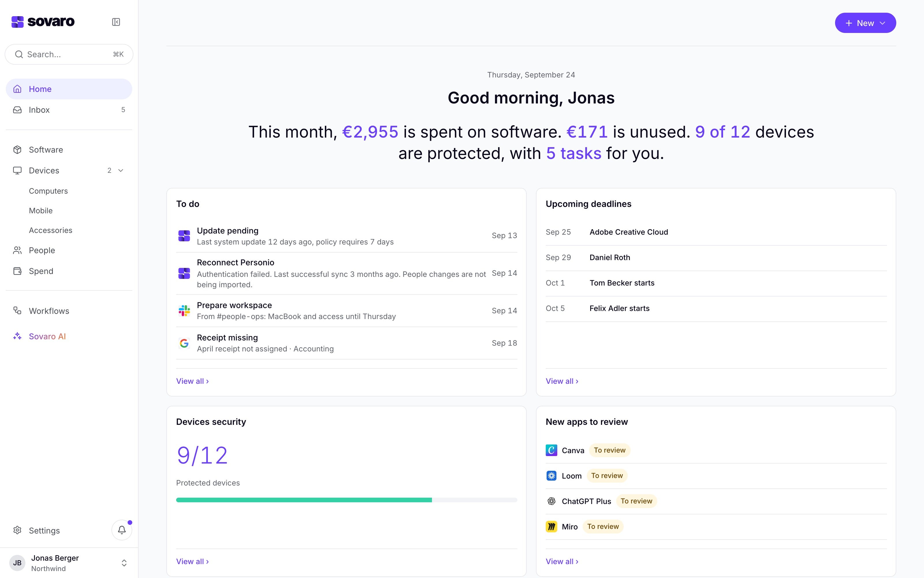View all upcoming deadlines
The image size is (924, 578).
[562, 381]
